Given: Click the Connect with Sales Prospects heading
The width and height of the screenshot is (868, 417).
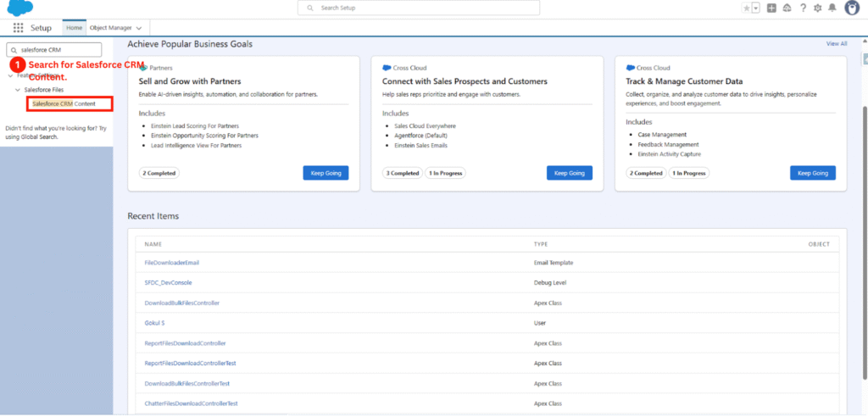Looking at the screenshot, I should click(x=465, y=81).
